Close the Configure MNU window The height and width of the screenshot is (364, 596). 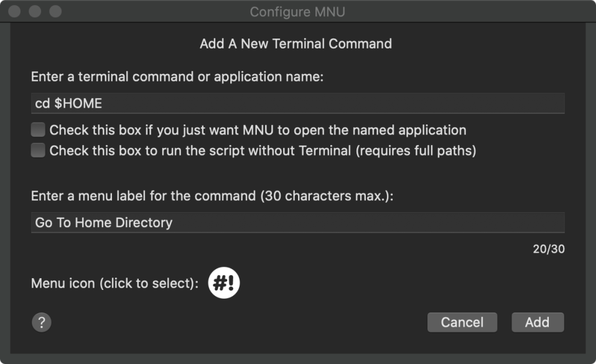coord(15,11)
